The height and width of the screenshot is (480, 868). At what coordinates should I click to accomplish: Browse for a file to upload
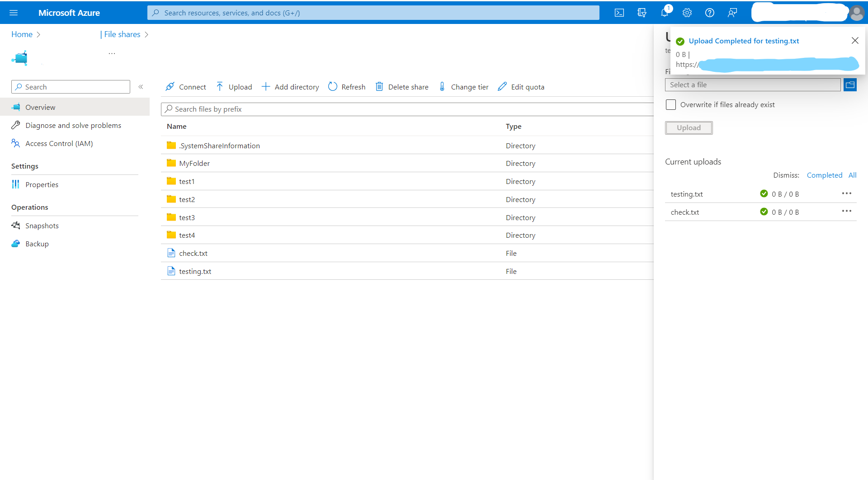pos(850,85)
